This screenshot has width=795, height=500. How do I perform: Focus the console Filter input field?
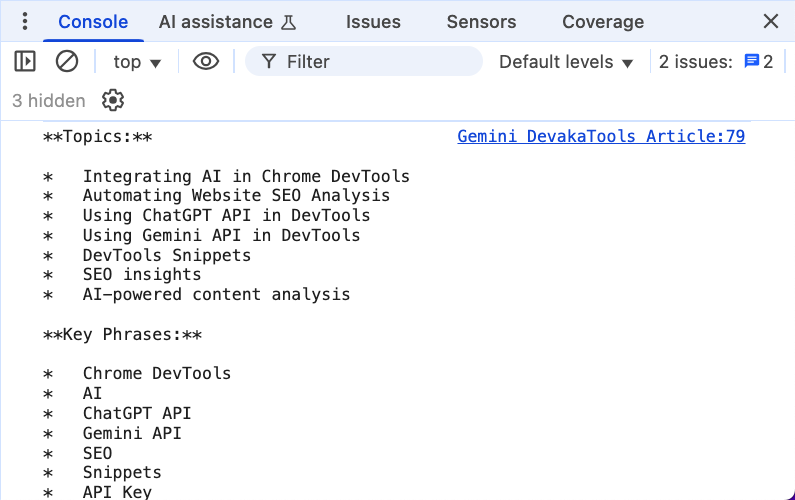point(364,61)
